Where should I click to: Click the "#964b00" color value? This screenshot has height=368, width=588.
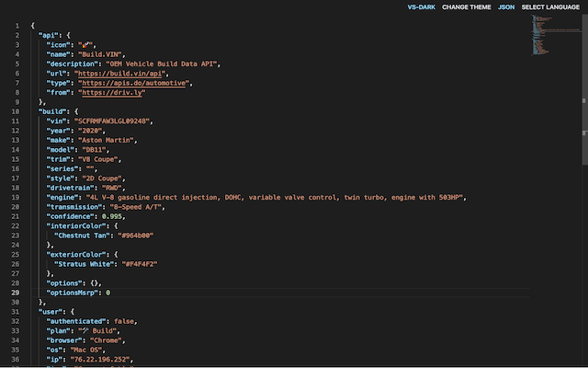point(136,236)
